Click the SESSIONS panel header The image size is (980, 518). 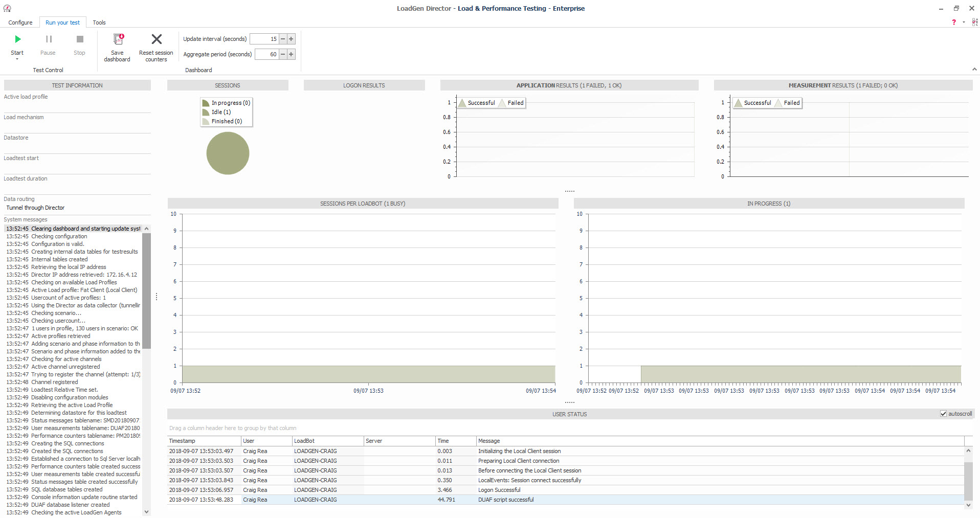pos(228,85)
